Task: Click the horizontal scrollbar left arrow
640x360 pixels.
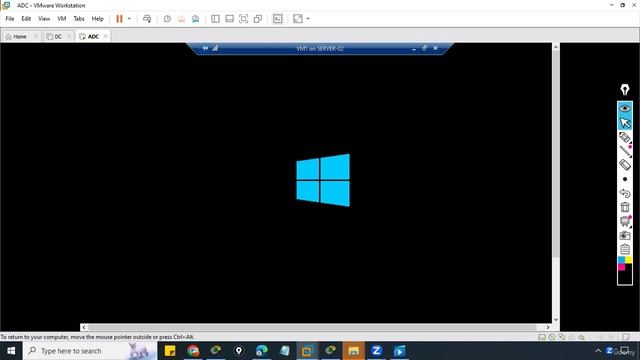Action: 84,327
